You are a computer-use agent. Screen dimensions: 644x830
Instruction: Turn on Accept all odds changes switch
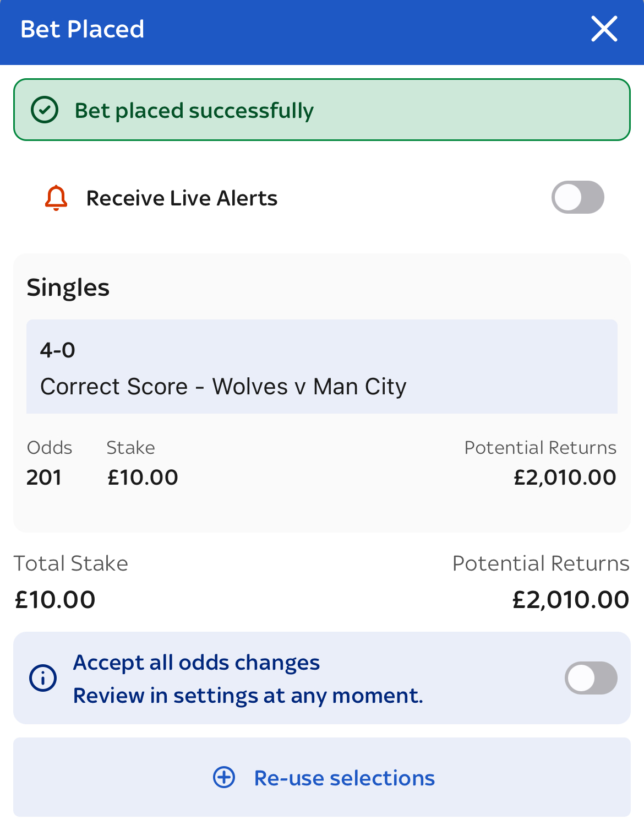(591, 678)
